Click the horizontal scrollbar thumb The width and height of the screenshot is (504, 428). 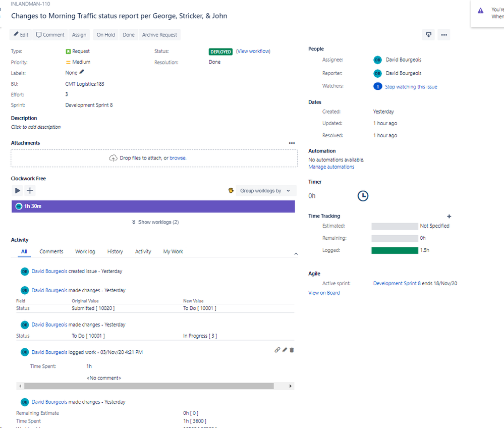point(149,386)
